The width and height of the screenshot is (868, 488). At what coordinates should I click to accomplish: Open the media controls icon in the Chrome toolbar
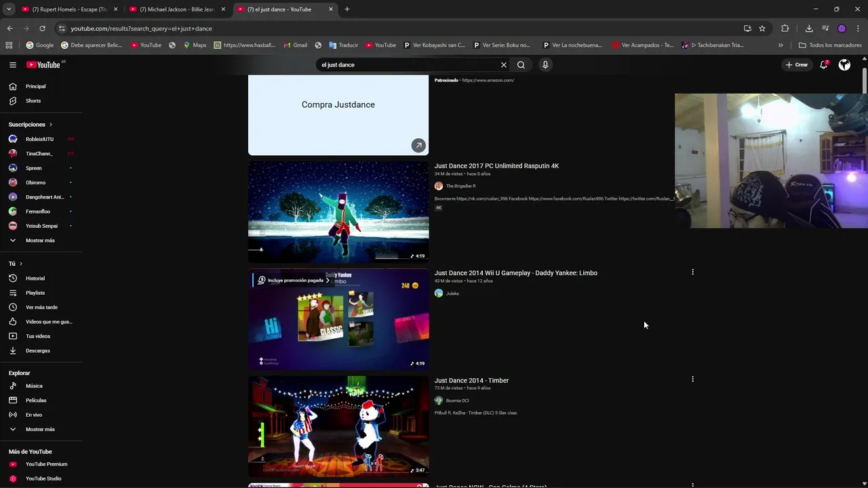click(x=825, y=28)
